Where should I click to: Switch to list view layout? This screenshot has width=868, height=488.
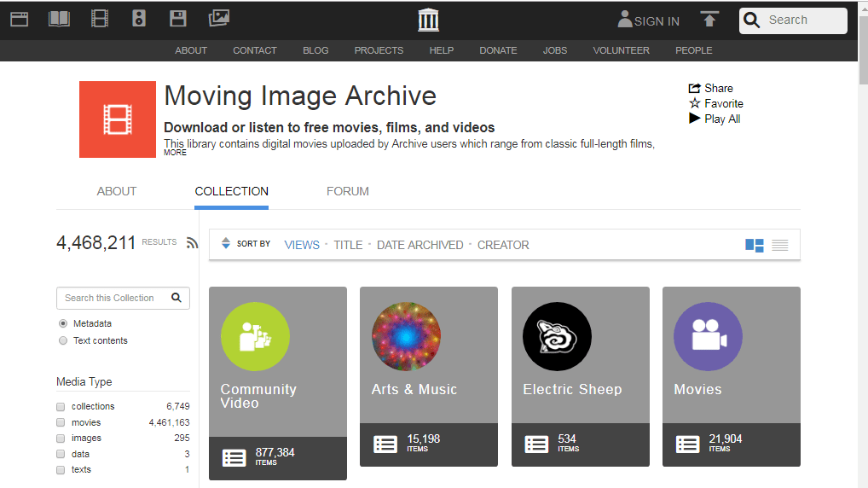(780, 245)
